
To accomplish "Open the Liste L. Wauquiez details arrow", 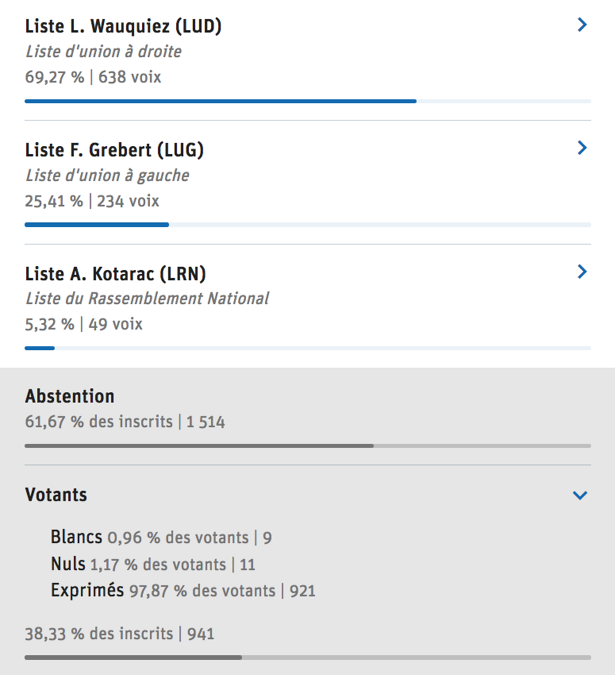I will [582, 25].
